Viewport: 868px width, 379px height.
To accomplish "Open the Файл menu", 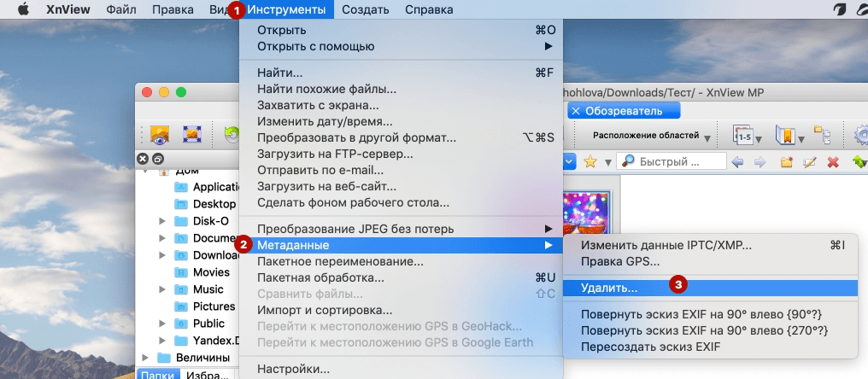I will pos(121,9).
